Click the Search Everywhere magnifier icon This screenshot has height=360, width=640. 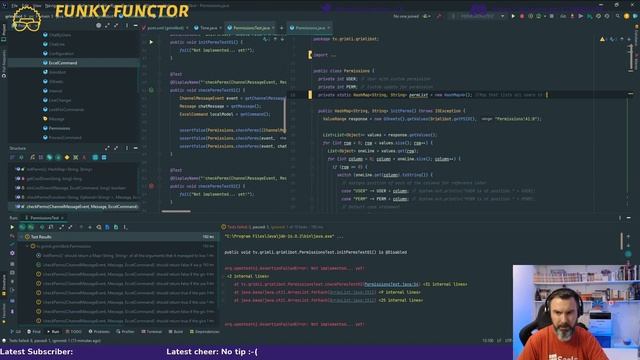[x=618, y=16]
